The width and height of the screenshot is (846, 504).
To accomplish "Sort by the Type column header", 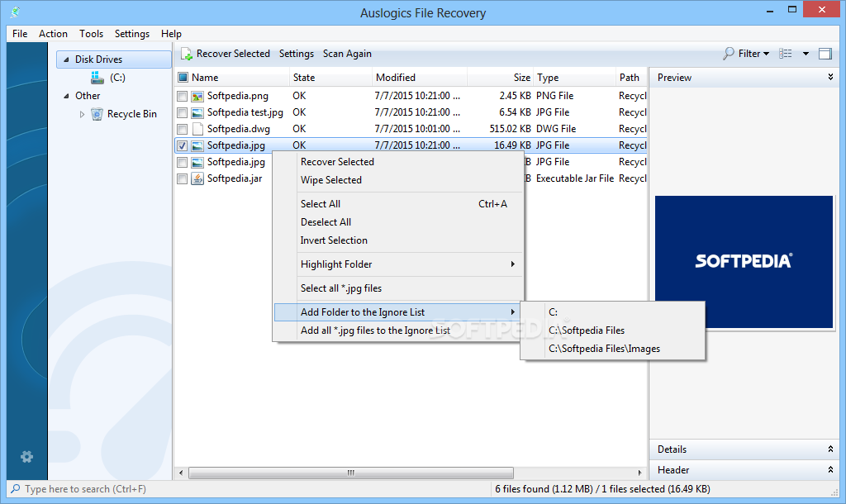I will [x=575, y=78].
